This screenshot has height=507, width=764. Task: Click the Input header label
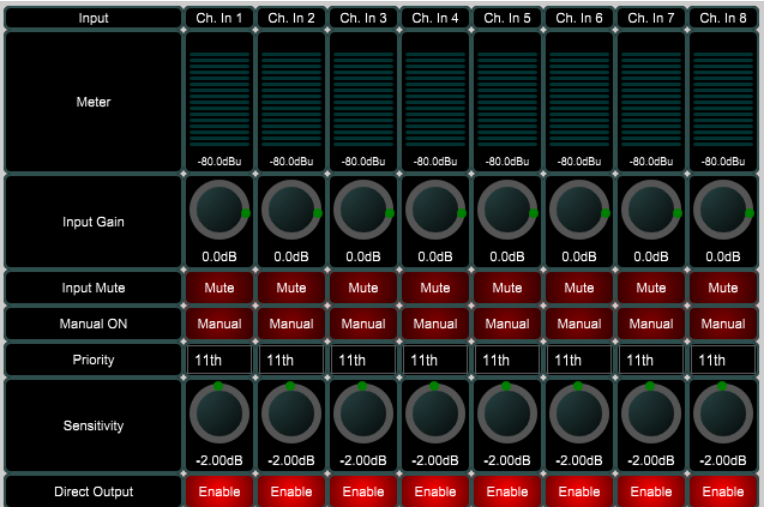[93, 18]
